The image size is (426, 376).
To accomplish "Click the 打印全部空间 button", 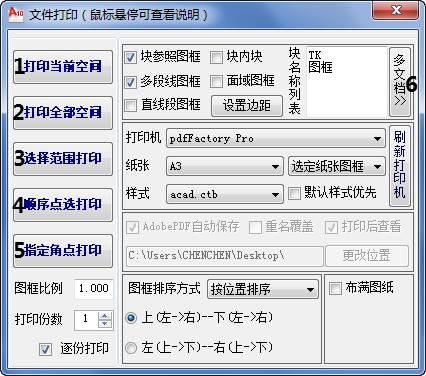I will point(63,113).
